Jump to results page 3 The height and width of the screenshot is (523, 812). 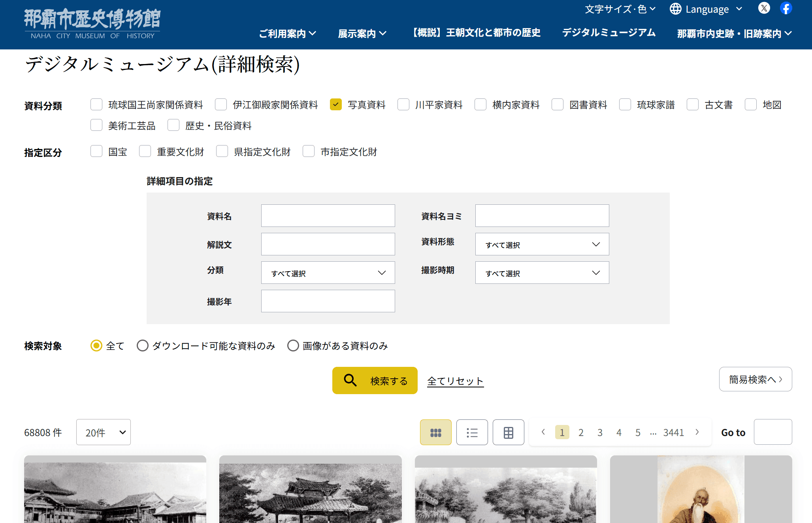[600, 432]
